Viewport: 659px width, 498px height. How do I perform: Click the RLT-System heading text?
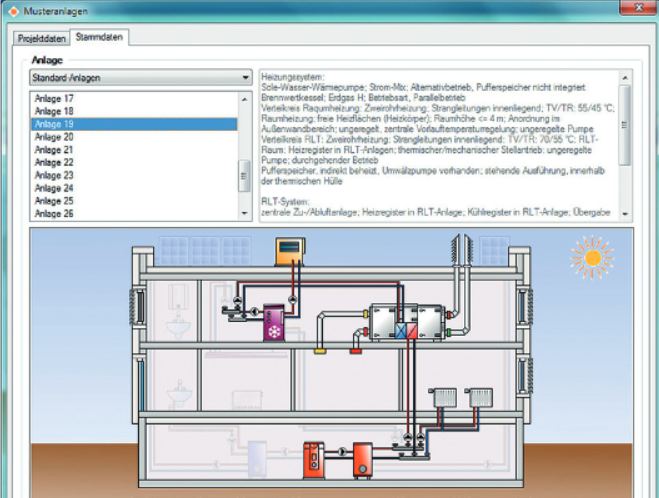click(285, 202)
